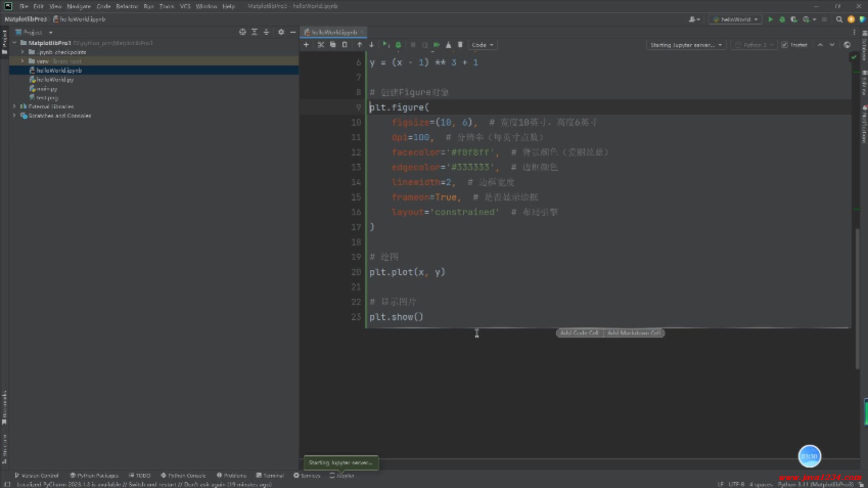
Task: Open the Refactor menu
Action: click(x=127, y=6)
